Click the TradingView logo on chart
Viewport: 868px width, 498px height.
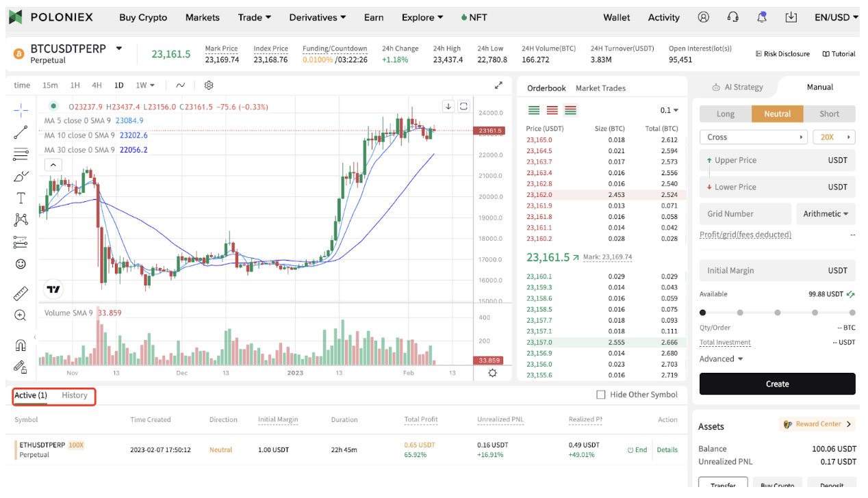pyautogui.click(x=53, y=289)
